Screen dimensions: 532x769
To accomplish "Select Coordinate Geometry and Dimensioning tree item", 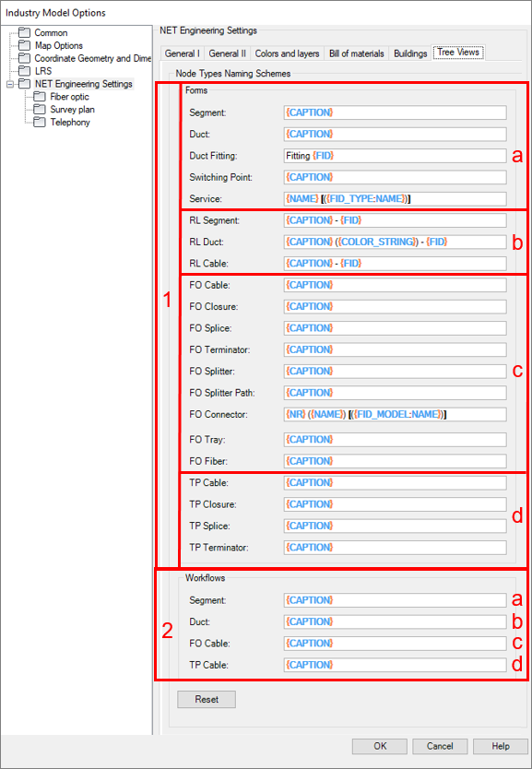I will 93,58.
